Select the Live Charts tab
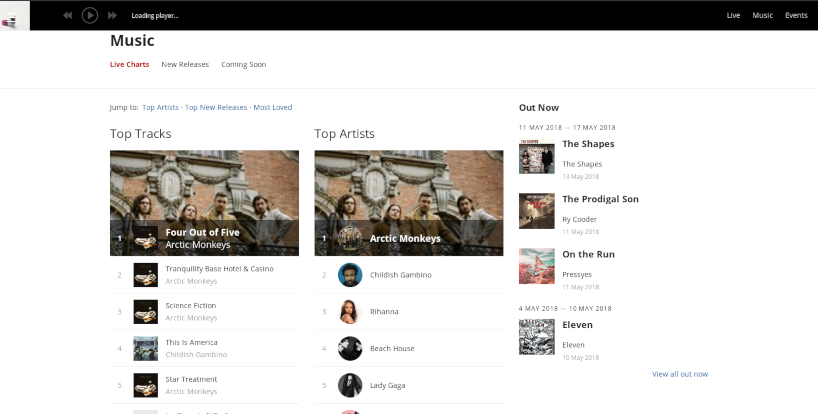818x414 pixels. (x=129, y=64)
